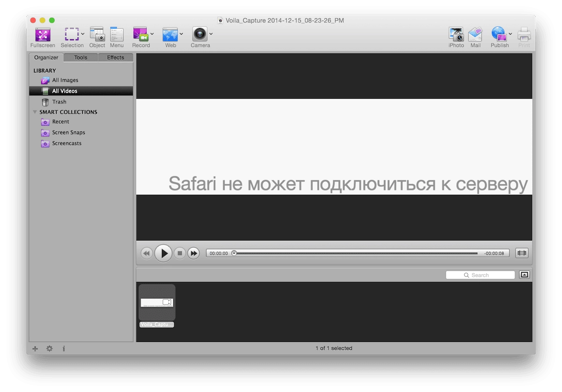Show Web capture dropdown options
Viewport: 562px width, 392px height.
181,34
